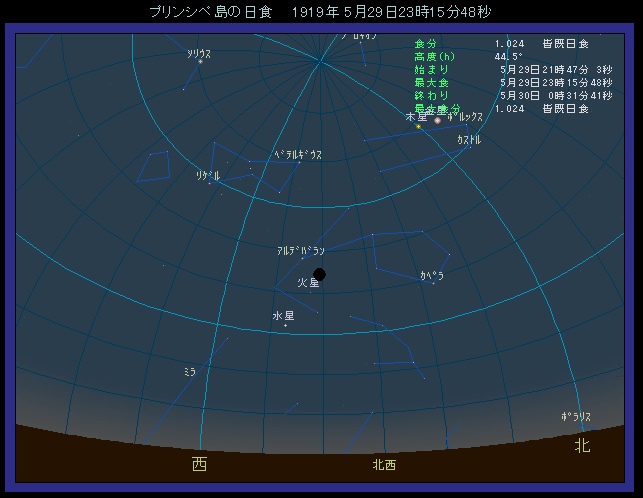
Task: Click the Sirius (シリウス) star label
Action: pyautogui.click(x=199, y=54)
